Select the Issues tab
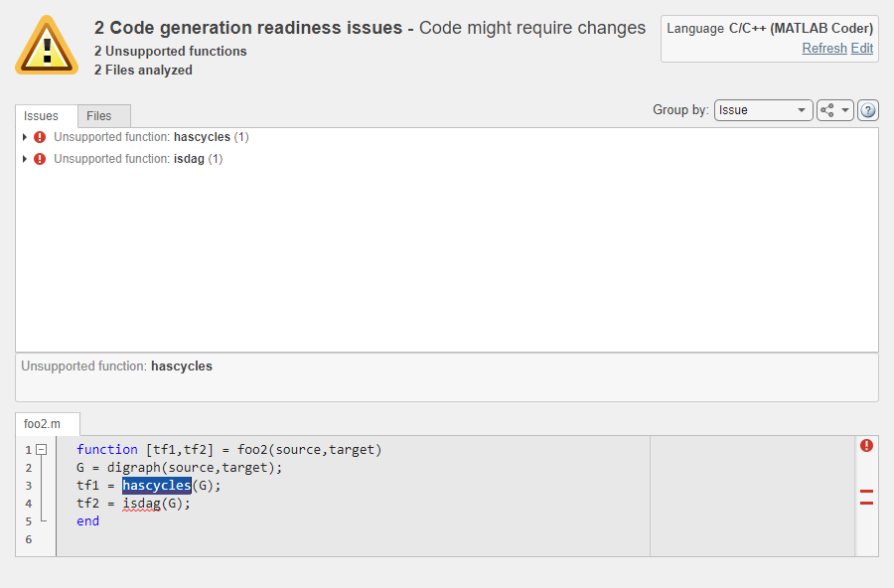The width and height of the screenshot is (894, 588). (42, 115)
